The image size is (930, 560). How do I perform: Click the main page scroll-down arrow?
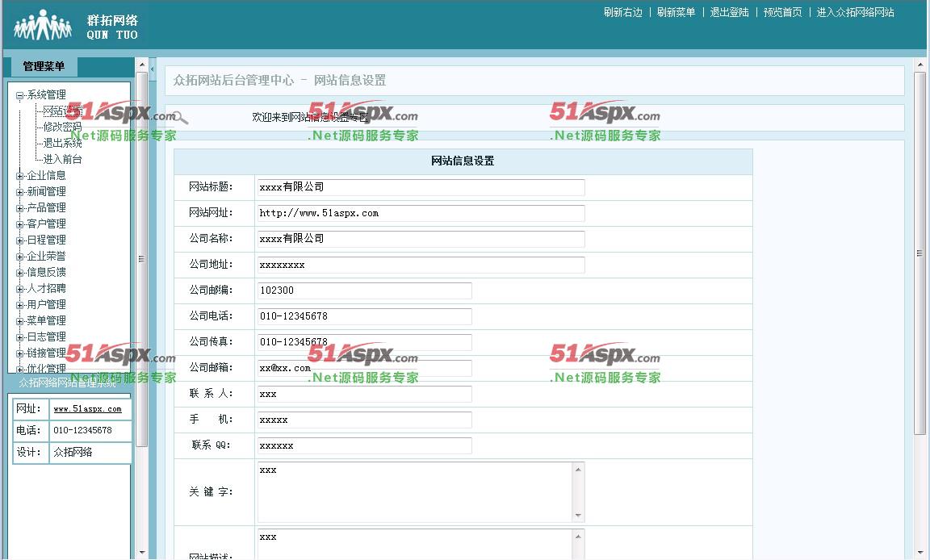920,553
